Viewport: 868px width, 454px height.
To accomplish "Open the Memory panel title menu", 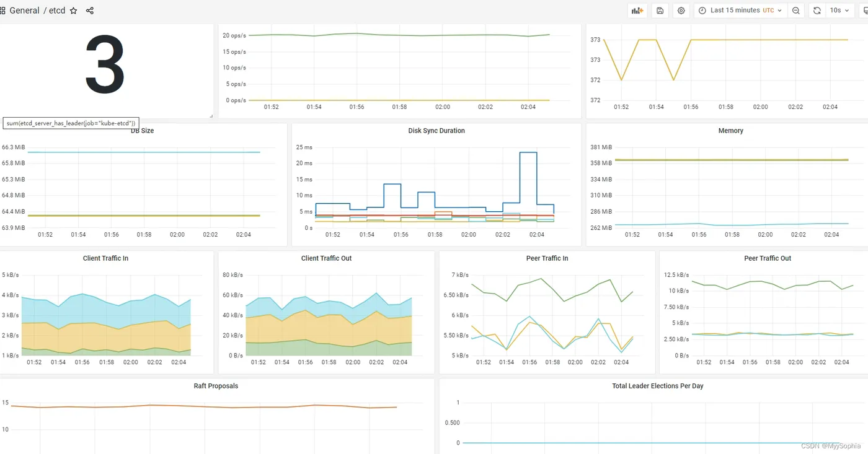I will tap(731, 131).
